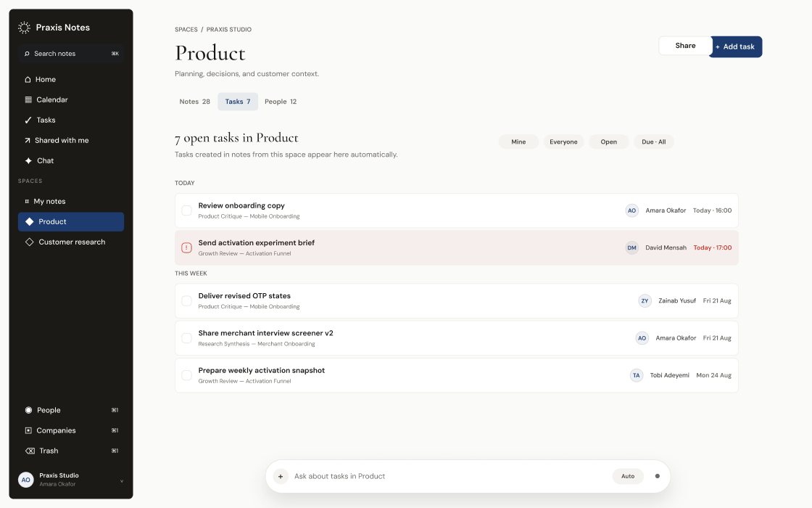Open the My notes space
Viewport: 812px width, 508px height.
point(71,201)
